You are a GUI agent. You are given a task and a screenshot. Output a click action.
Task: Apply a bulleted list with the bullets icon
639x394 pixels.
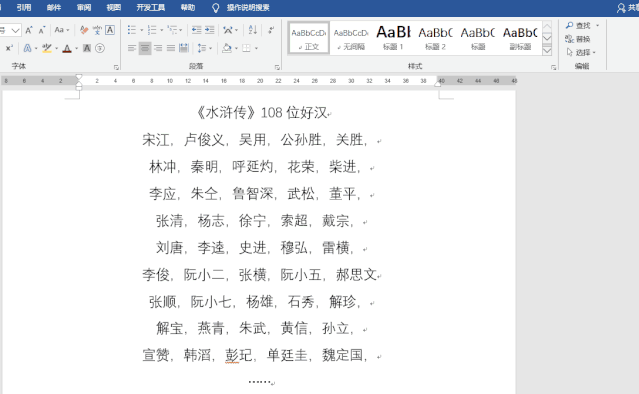pyautogui.click(x=132, y=30)
